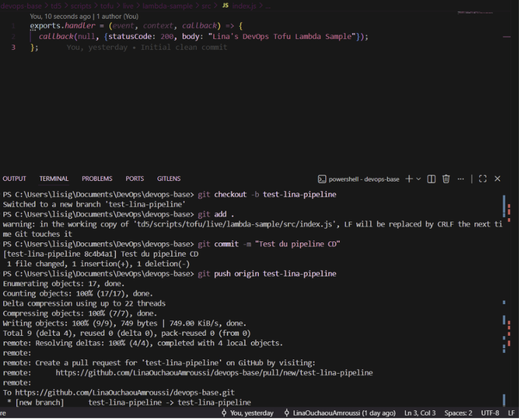
Task: Click Ln 3, Col 3 to go to line
Action: point(419,413)
